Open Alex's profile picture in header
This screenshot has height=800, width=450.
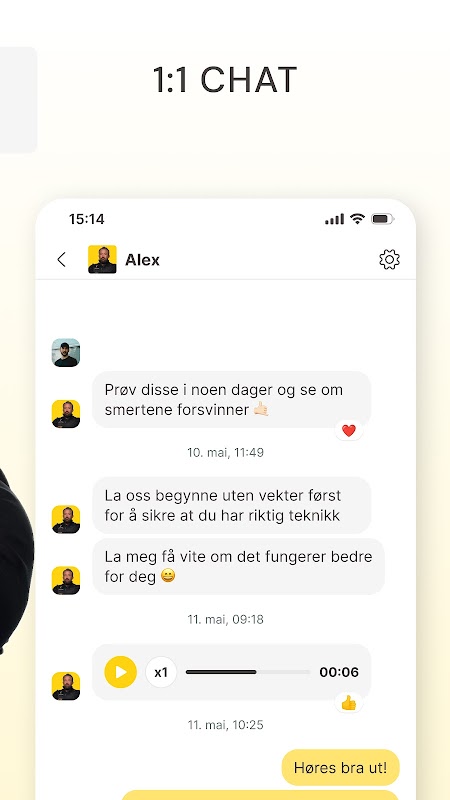(102, 259)
